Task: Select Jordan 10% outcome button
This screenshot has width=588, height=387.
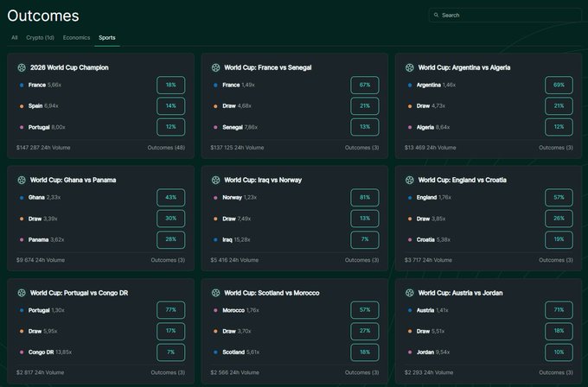Action: pyautogui.click(x=559, y=352)
